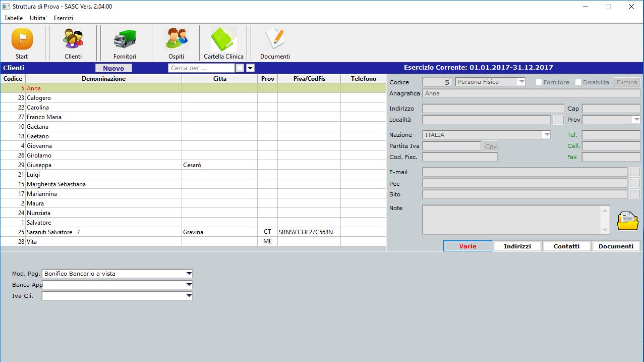644x362 pixels.
Task: Open the Banca App dropdown
Action: pyautogui.click(x=189, y=285)
